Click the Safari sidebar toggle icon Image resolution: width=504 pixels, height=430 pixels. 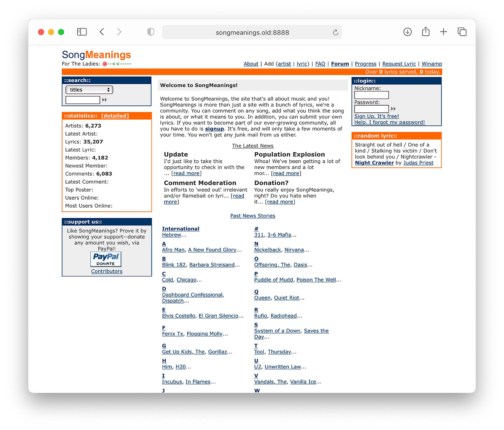pyautogui.click(x=82, y=32)
